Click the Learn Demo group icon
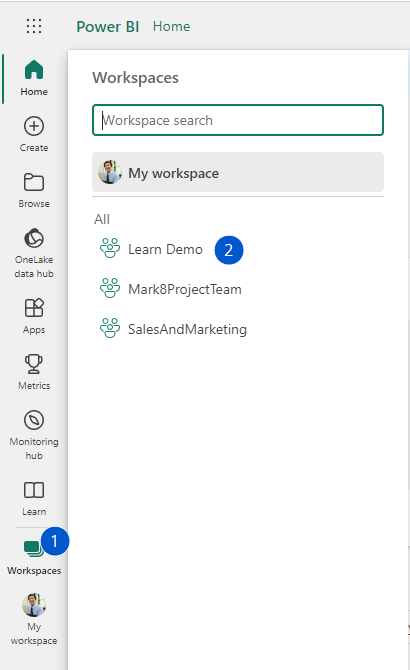Screen dimensions: 410x670 (x=110, y=248)
